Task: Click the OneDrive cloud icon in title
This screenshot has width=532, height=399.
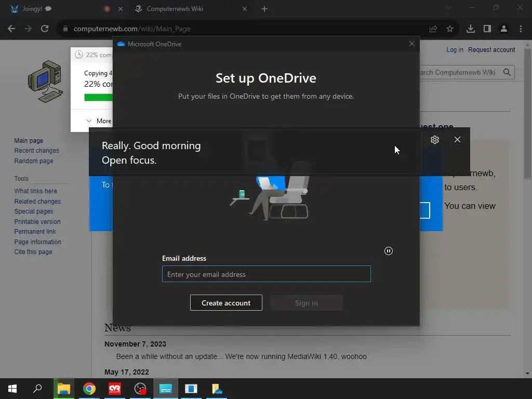Action: 121,44
